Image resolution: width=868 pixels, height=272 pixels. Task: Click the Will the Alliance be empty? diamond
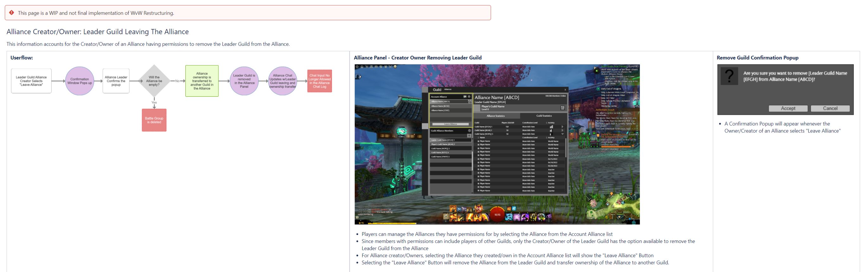154,81
